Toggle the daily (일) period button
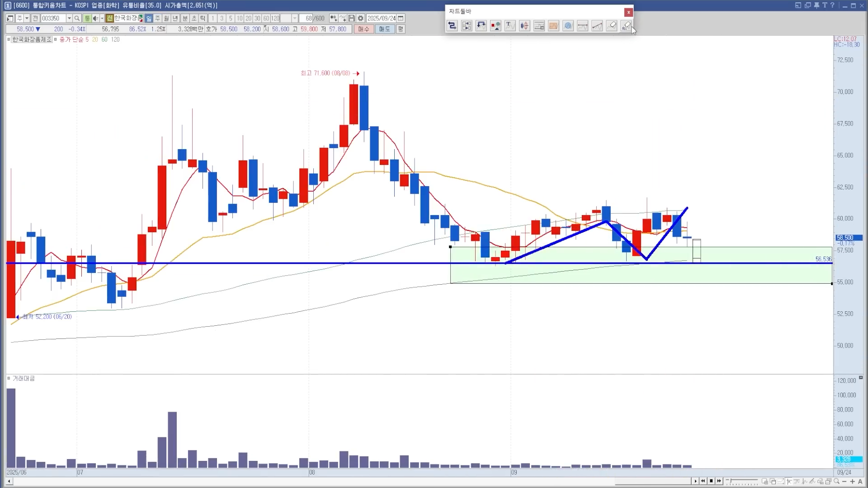 tap(149, 19)
